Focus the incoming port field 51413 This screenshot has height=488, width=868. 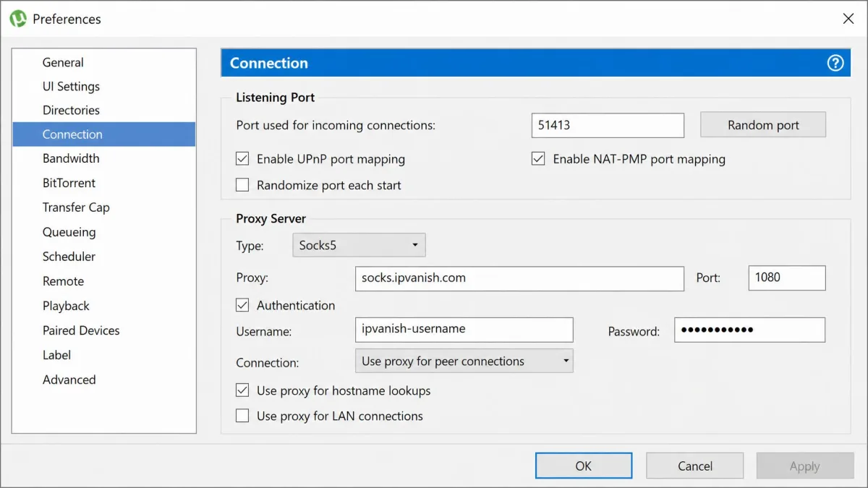click(608, 125)
